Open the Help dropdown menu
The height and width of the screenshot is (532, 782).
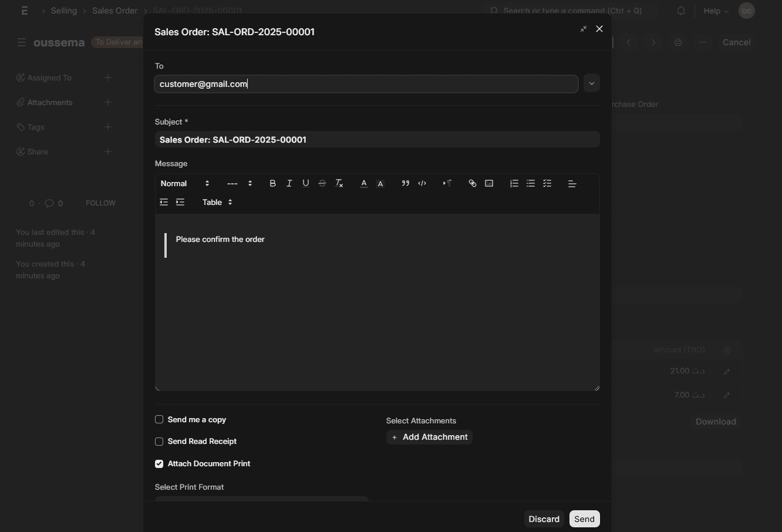[x=716, y=11]
